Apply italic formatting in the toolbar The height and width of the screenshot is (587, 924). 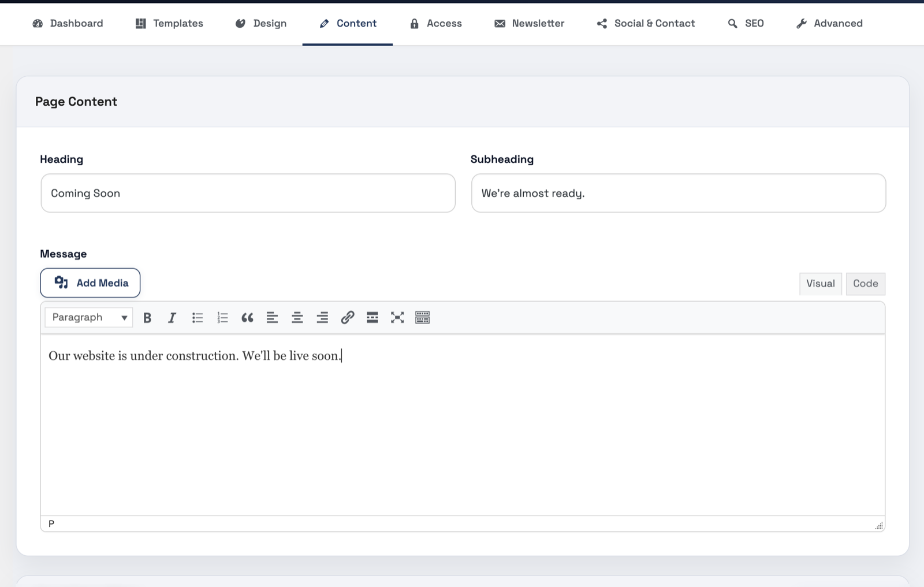click(x=172, y=318)
